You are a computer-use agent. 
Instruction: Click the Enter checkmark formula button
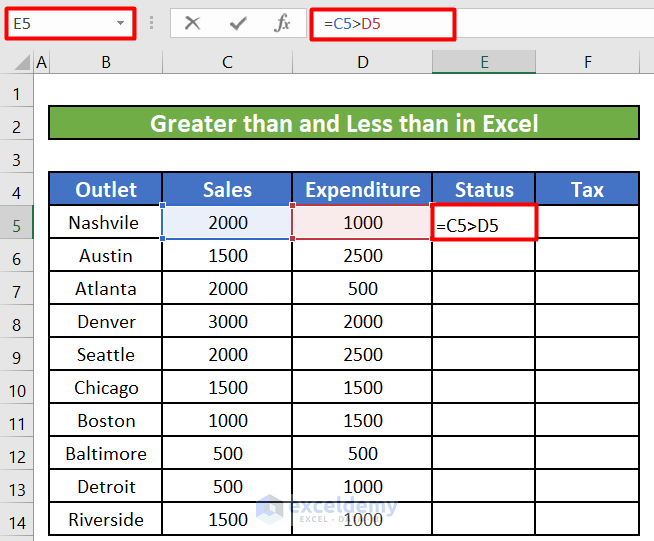[238, 23]
